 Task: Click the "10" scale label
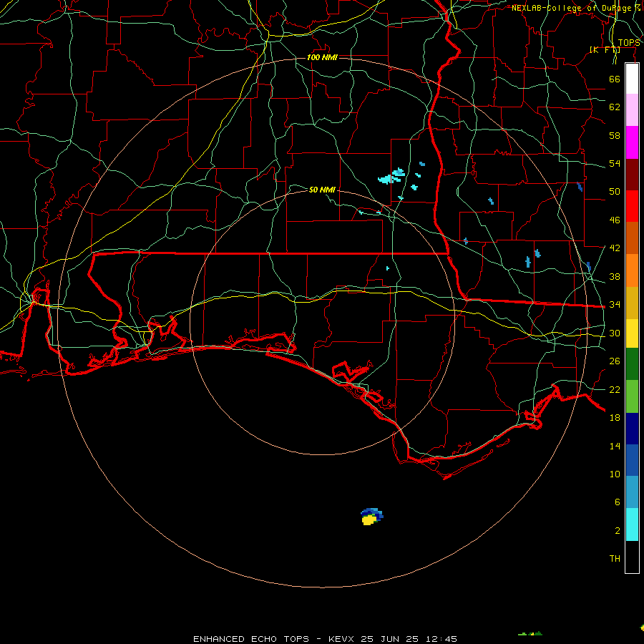[x=615, y=474]
